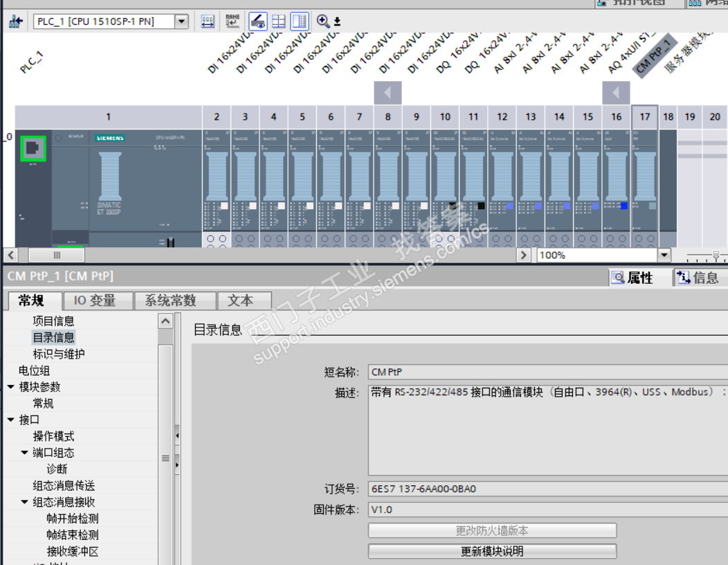The height and width of the screenshot is (565, 728).
Task: Toggle the protected view eye icon
Action: (257, 21)
